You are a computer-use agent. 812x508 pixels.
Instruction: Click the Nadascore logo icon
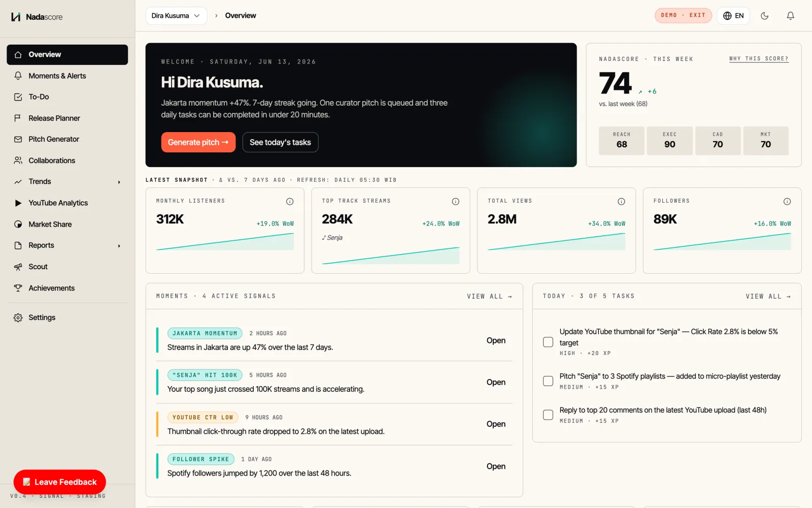click(16, 17)
